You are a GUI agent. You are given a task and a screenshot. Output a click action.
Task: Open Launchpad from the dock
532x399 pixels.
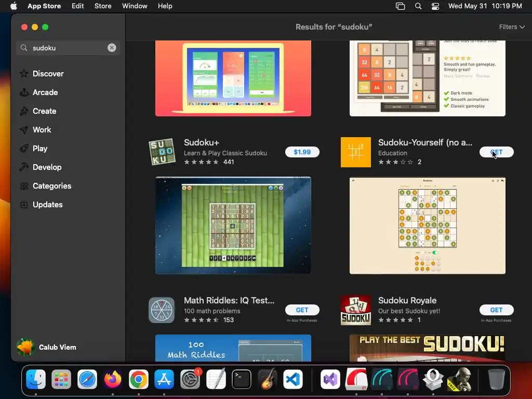tap(61, 379)
